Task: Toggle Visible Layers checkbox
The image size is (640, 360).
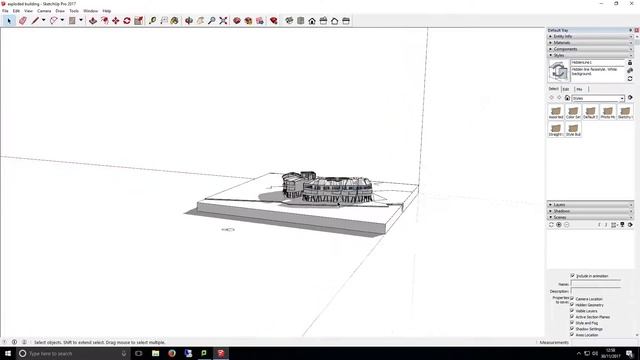Action: click(x=572, y=311)
